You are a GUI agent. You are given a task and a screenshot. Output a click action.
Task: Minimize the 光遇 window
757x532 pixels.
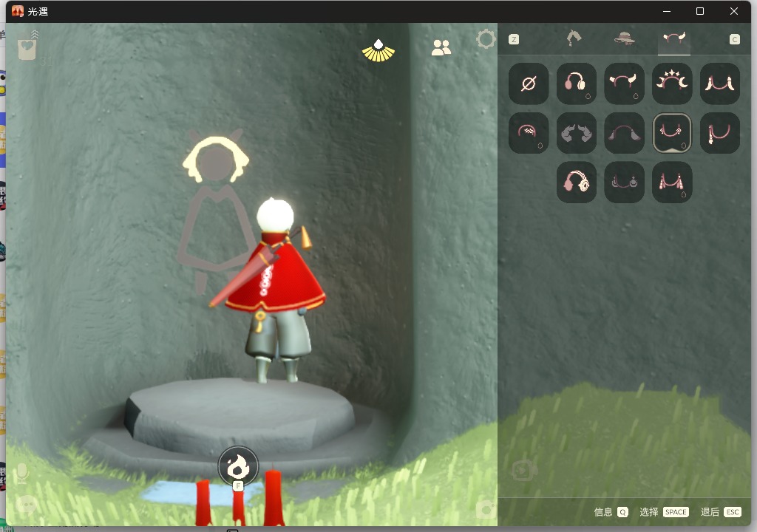coord(667,11)
